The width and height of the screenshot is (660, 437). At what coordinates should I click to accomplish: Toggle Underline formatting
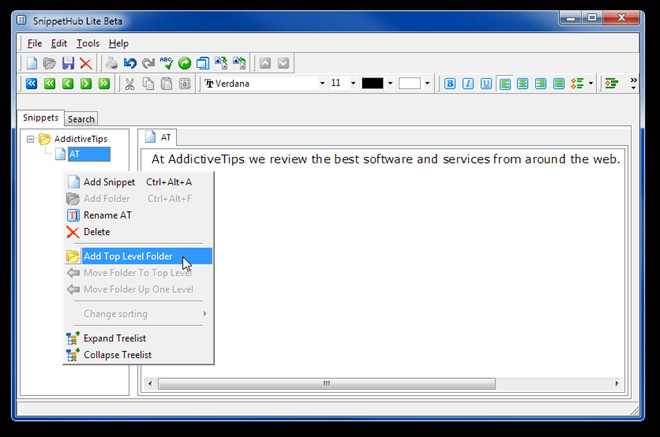pyautogui.click(x=486, y=83)
